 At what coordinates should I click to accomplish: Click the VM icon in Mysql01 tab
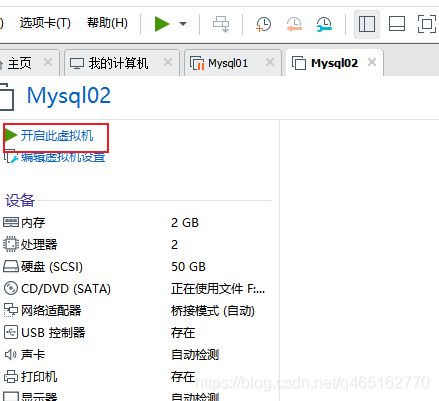pyautogui.click(x=197, y=63)
